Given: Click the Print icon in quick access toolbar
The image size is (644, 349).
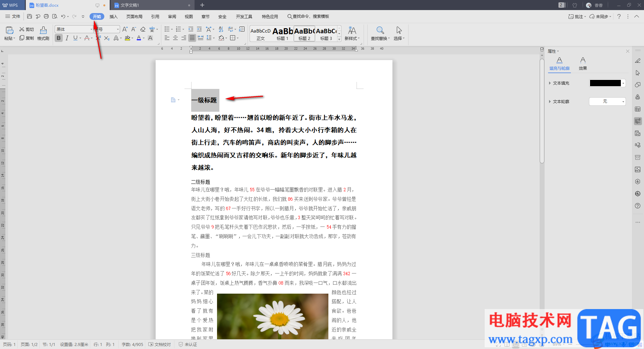Looking at the screenshot, I should click(x=46, y=16).
